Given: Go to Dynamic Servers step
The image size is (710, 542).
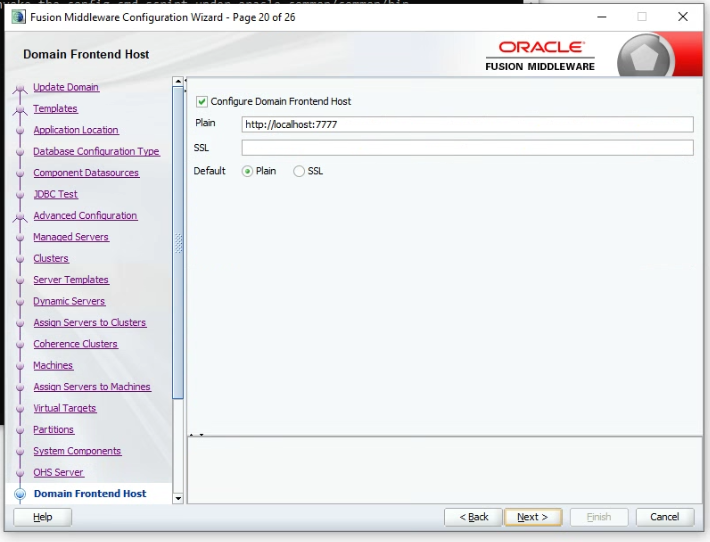Looking at the screenshot, I should click(x=69, y=301).
